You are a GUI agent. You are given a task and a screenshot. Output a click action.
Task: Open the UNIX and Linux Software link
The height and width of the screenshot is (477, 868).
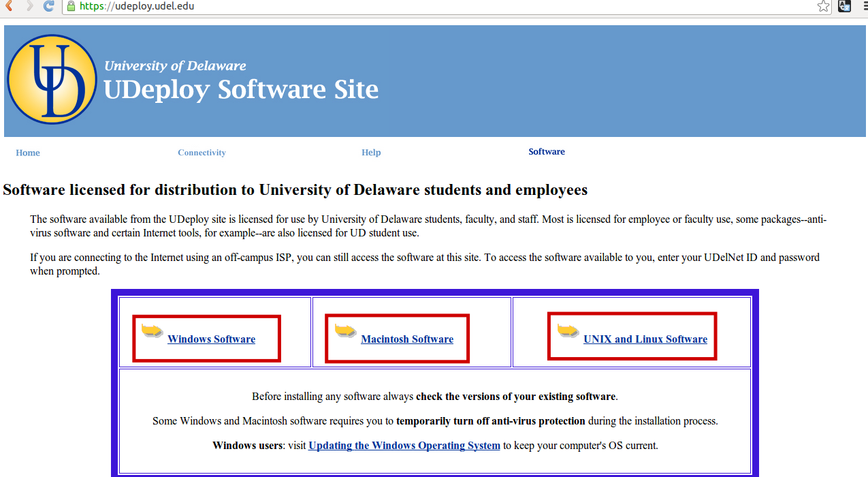point(645,339)
